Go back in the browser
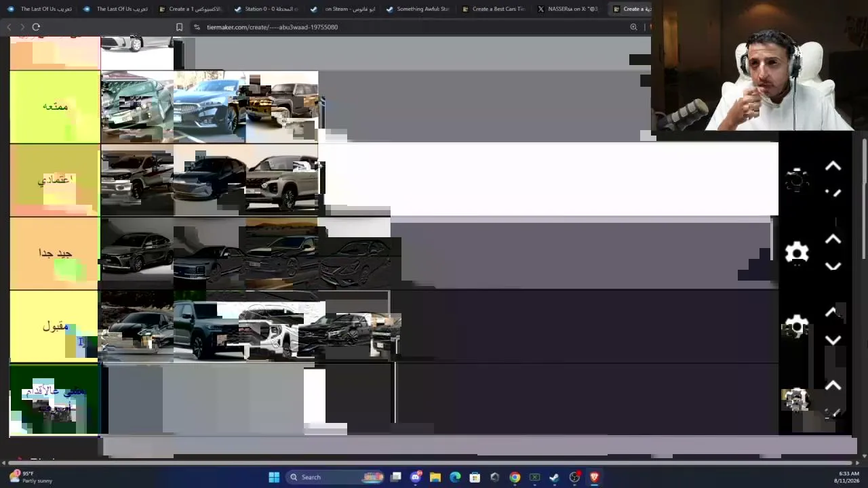 click(x=9, y=27)
